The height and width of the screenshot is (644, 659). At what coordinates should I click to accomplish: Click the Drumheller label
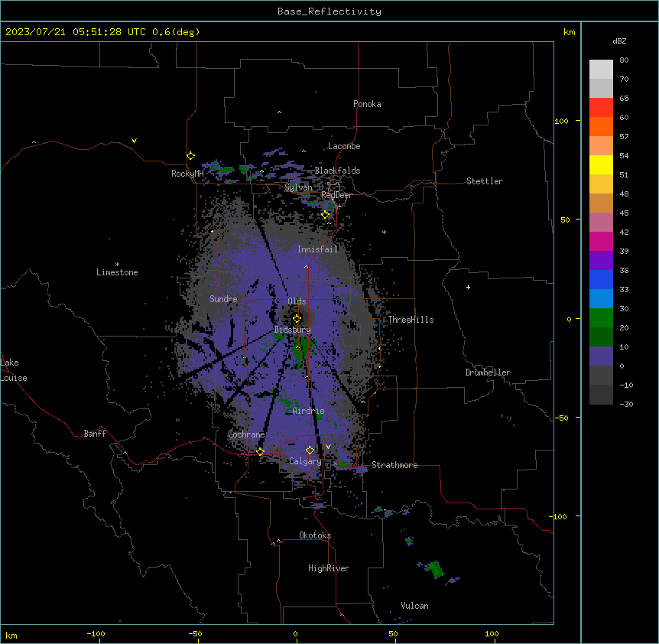pos(488,372)
